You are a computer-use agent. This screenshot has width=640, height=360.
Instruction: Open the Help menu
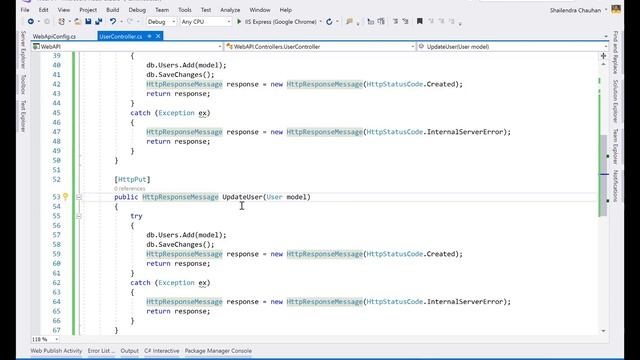coord(285,10)
